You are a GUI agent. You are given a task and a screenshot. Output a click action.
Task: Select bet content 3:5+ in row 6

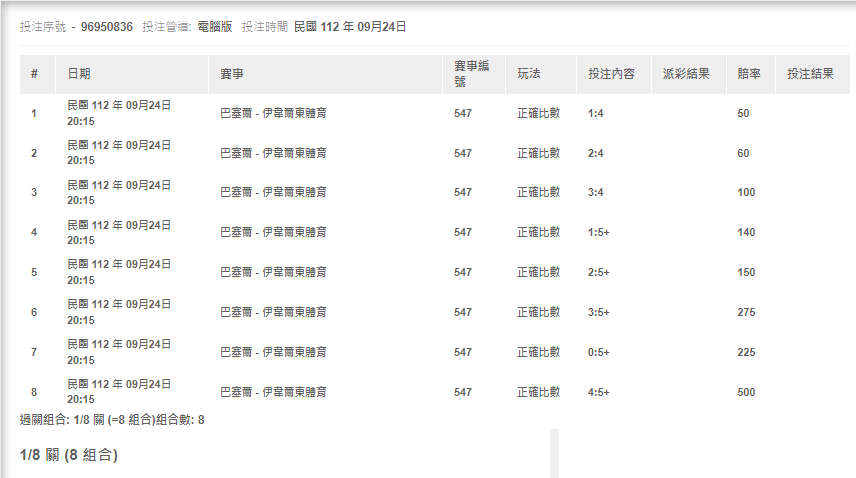click(599, 312)
